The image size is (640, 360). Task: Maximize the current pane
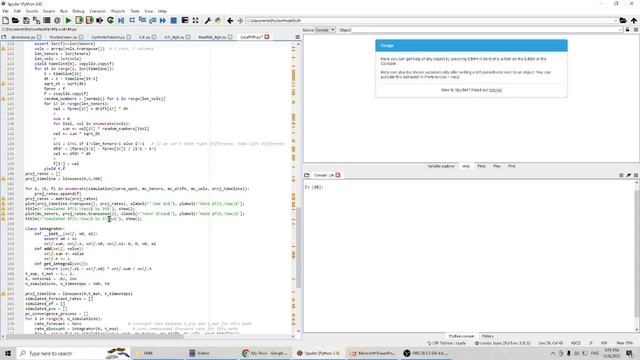[x=185, y=20]
